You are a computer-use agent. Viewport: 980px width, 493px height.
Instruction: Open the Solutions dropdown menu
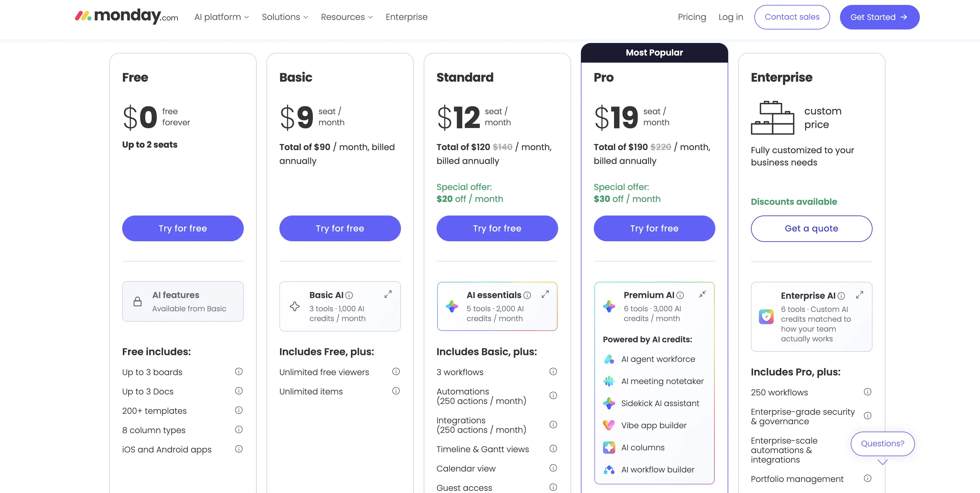[x=285, y=17]
